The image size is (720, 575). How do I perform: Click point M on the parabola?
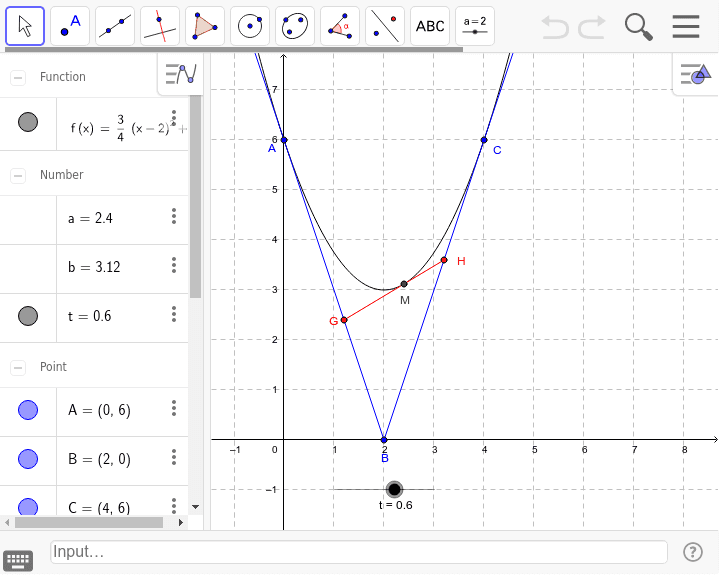point(404,284)
